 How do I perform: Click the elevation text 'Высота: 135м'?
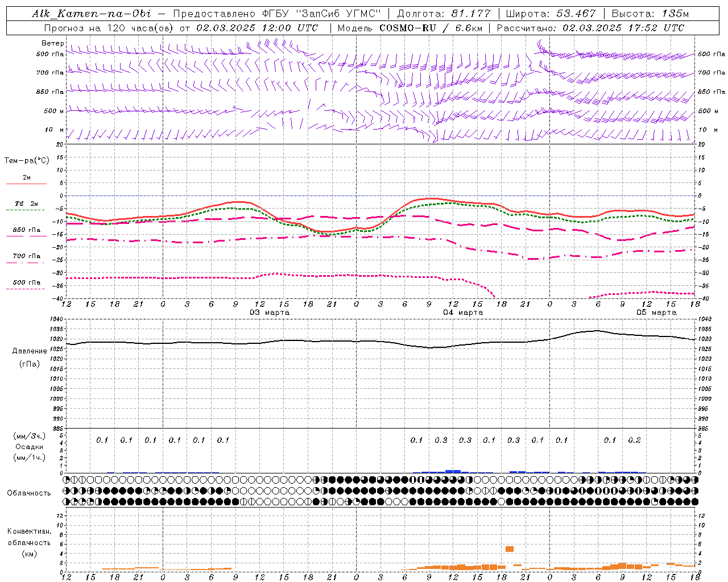point(650,14)
